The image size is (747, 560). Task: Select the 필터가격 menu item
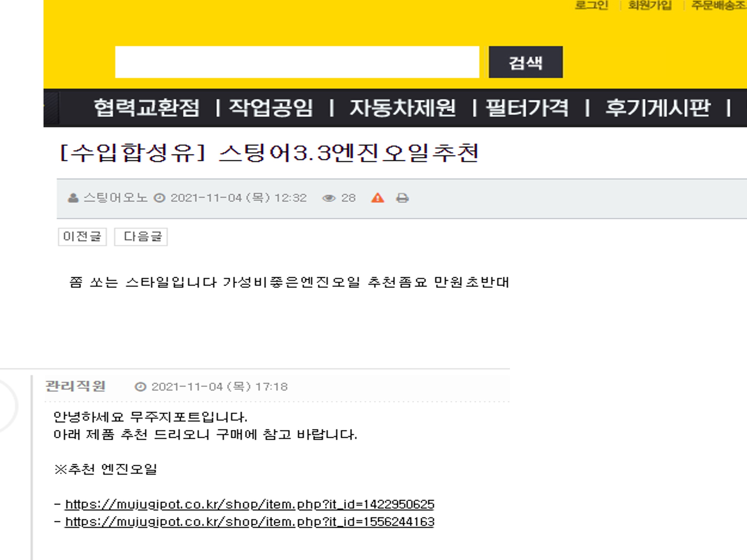click(527, 108)
